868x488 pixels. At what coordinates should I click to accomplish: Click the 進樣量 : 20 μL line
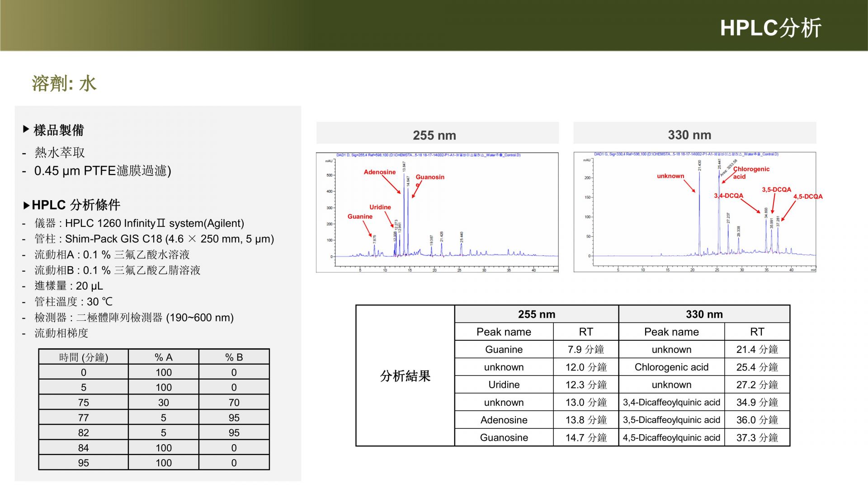coord(69,286)
